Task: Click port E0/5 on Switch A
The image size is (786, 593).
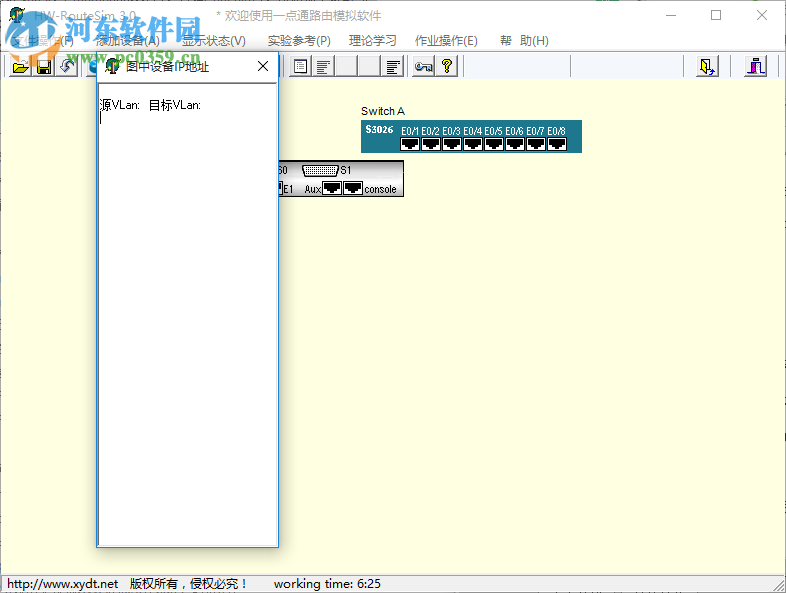Action: 494,144
